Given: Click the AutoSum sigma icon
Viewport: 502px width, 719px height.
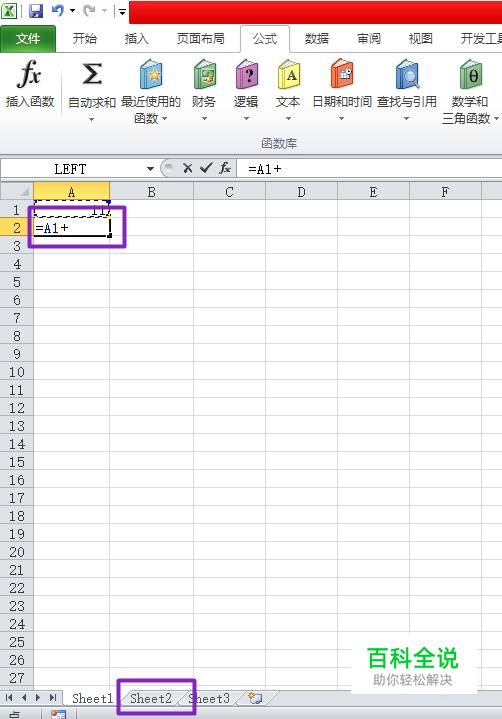Looking at the screenshot, I should [x=92, y=74].
